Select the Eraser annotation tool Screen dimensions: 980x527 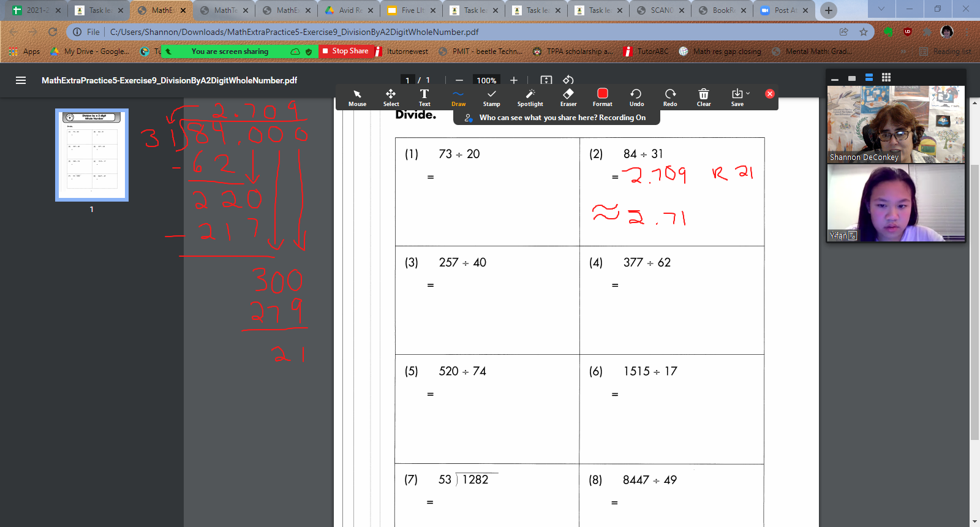click(568, 97)
